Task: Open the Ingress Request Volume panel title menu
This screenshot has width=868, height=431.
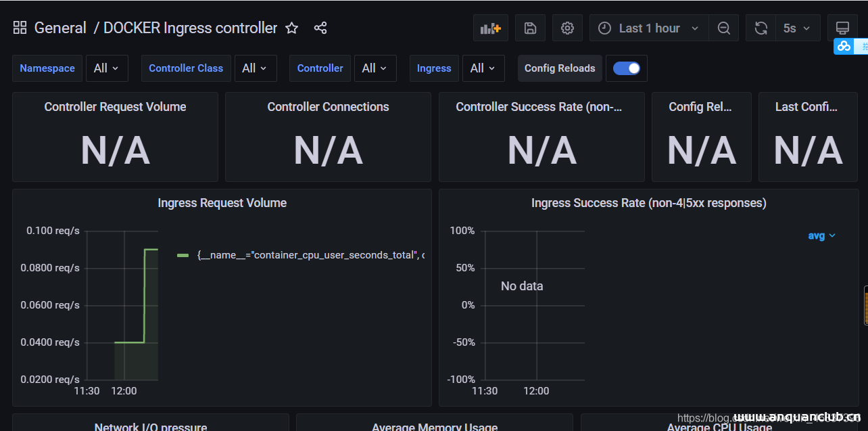Action: 222,203
